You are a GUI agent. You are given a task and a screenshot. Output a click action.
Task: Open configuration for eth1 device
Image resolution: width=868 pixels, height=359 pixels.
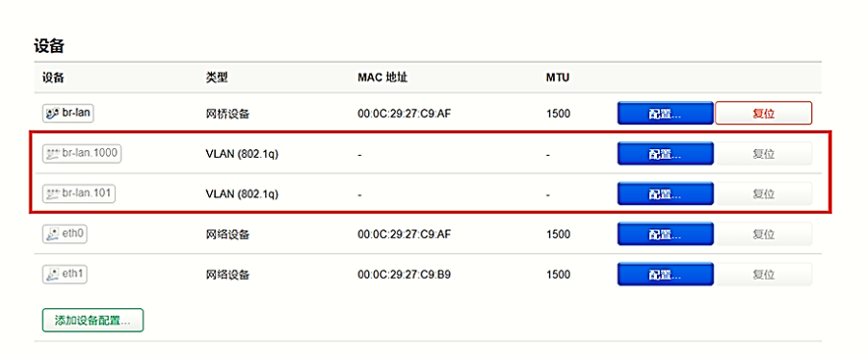[x=665, y=274]
